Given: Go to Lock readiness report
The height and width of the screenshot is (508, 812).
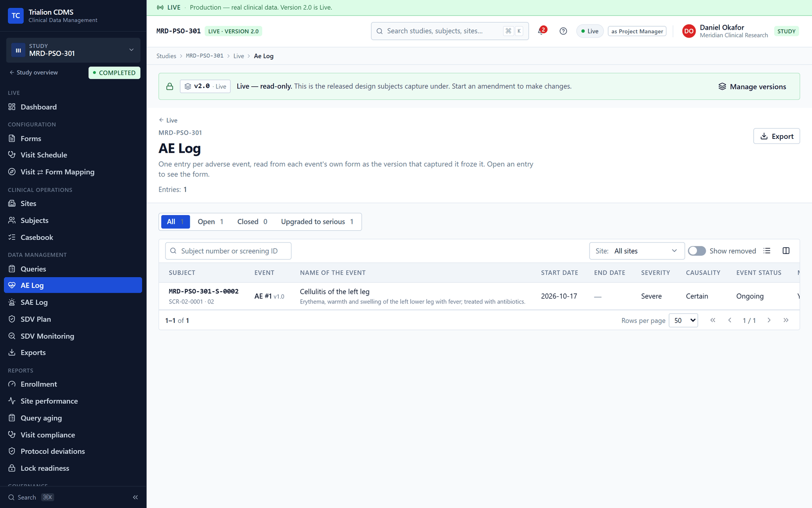Looking at the screenshot, I should [73, 468].
